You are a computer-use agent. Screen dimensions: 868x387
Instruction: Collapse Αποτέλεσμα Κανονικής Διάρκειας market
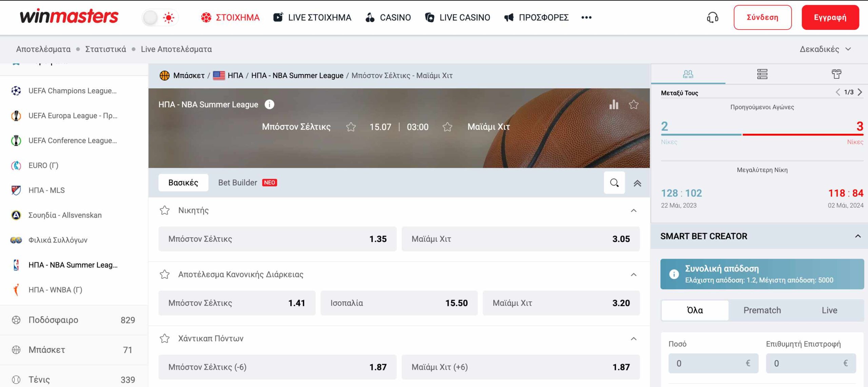click(x=633, y=275)
